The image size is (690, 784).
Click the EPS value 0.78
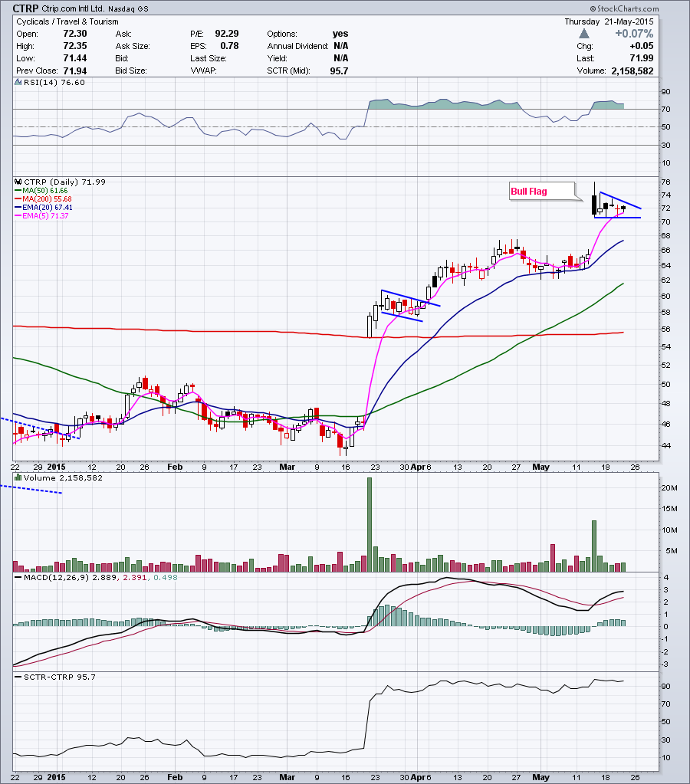pyautogui.click(x=230, y=46)
